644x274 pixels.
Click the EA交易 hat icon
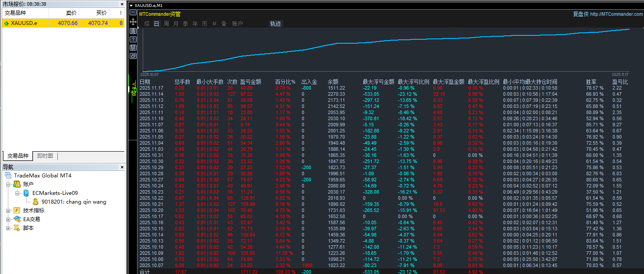click(17, 219)
